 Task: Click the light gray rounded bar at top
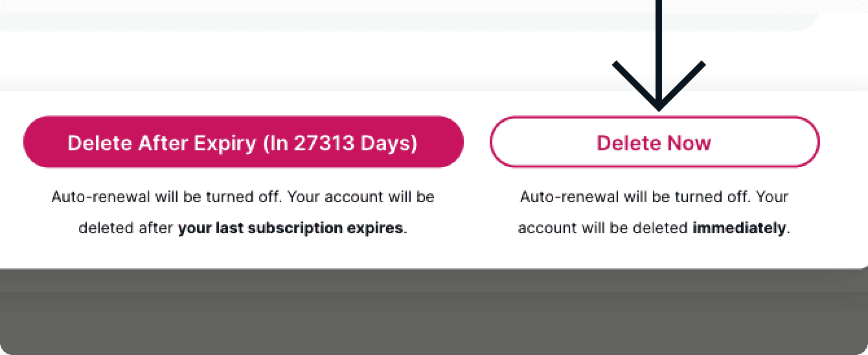[x=389, y=19]
